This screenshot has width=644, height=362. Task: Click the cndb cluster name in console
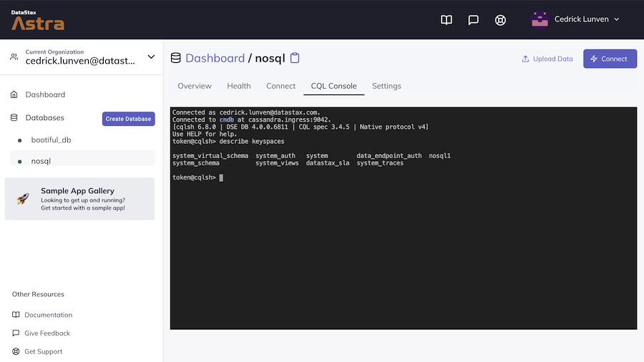tap(226, 119)
